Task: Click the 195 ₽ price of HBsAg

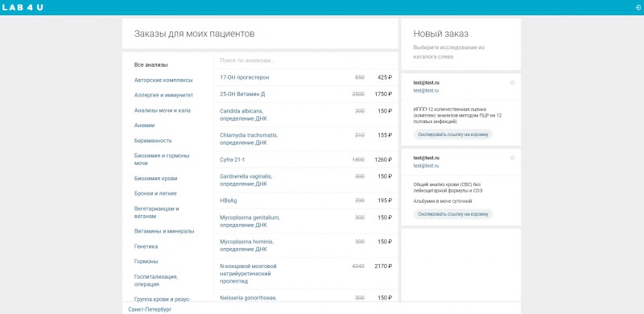Action: coord(385,200)
